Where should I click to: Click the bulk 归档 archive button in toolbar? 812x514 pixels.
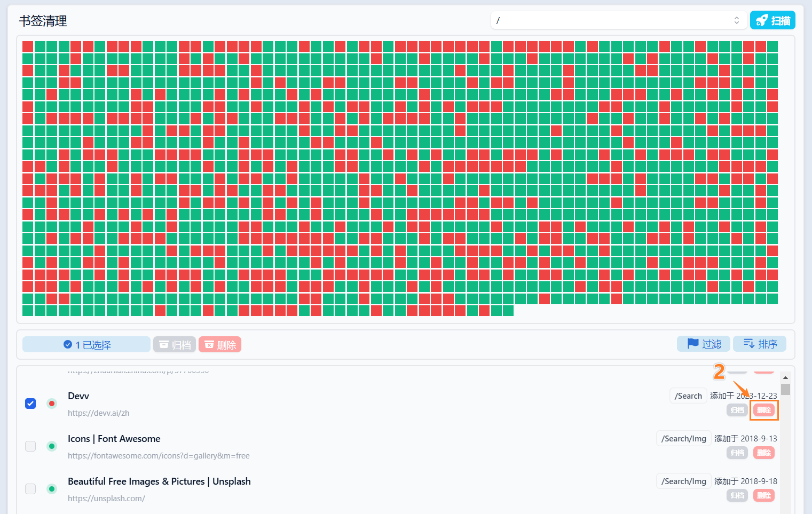coord(175,345)
